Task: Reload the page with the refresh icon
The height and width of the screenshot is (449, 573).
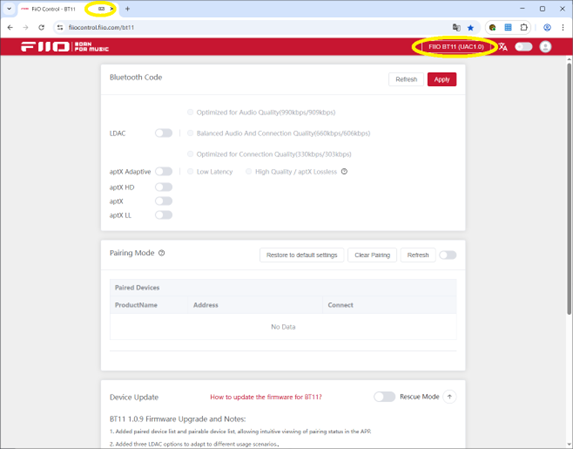Action: click(41, 27)
